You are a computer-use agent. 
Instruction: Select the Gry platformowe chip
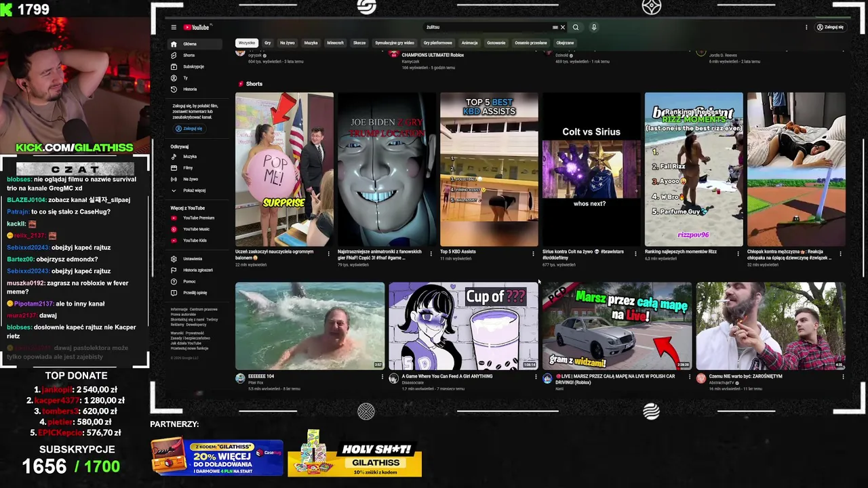(437, 43)
